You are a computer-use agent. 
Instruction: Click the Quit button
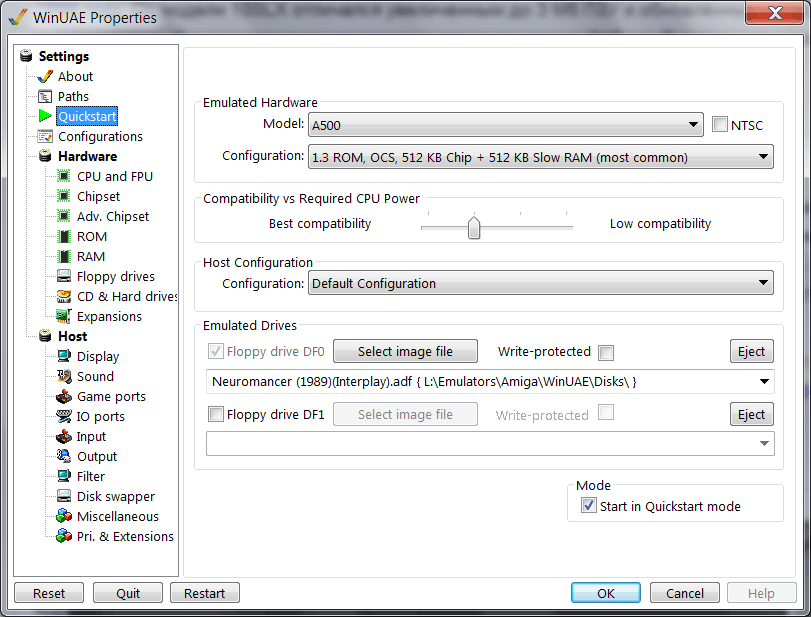point(128,593)
